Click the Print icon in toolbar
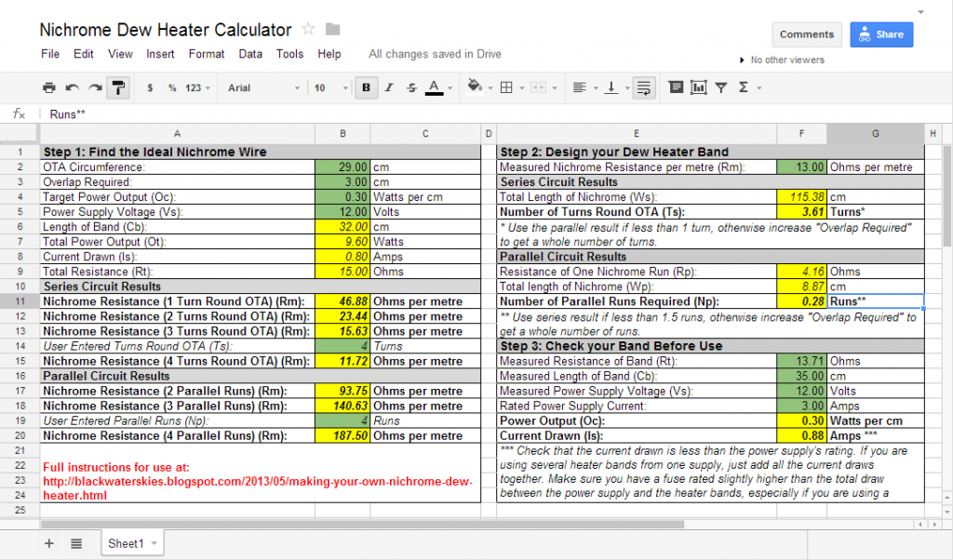953x560 pixels. pyautogui.click(x=49, y=88)
